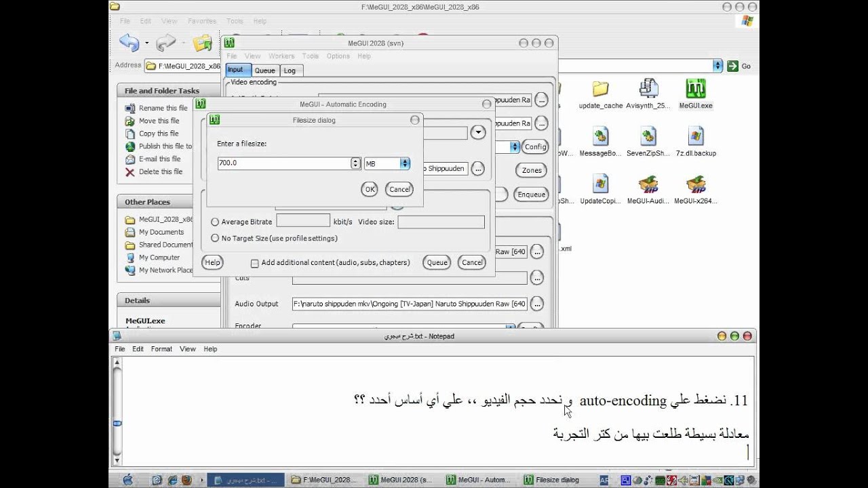Open the Format menu in Notepad

click(161, 349)
